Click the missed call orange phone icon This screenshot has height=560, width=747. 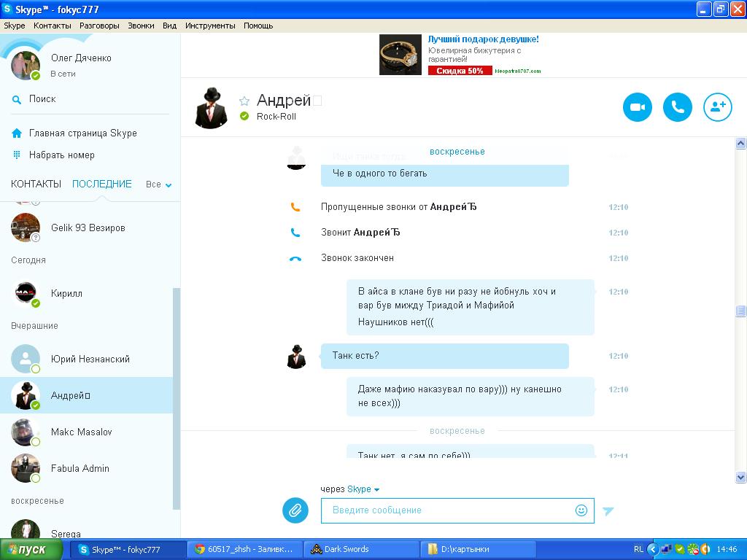click(295, 207)
